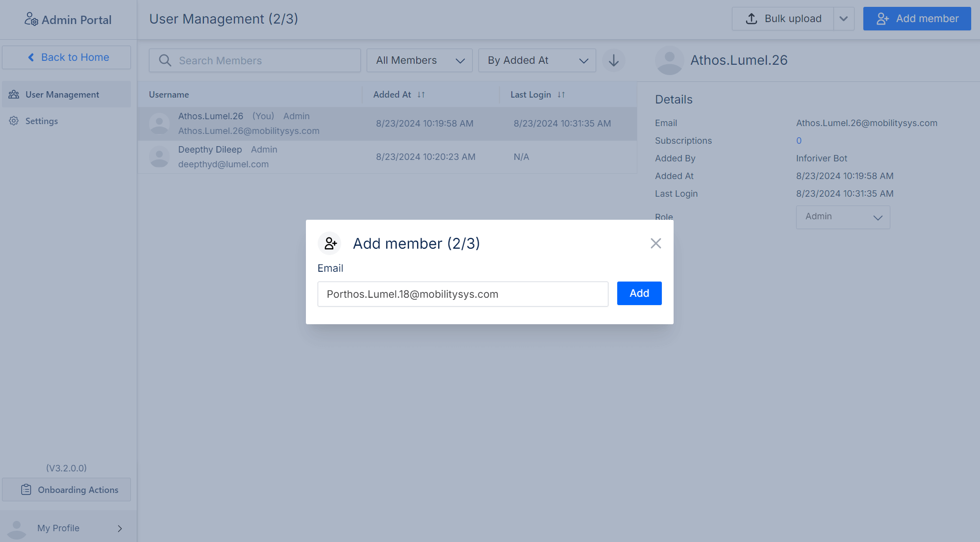980x542 pixels.
Task: Expand My Profile chevron
Action: (120, 528)
